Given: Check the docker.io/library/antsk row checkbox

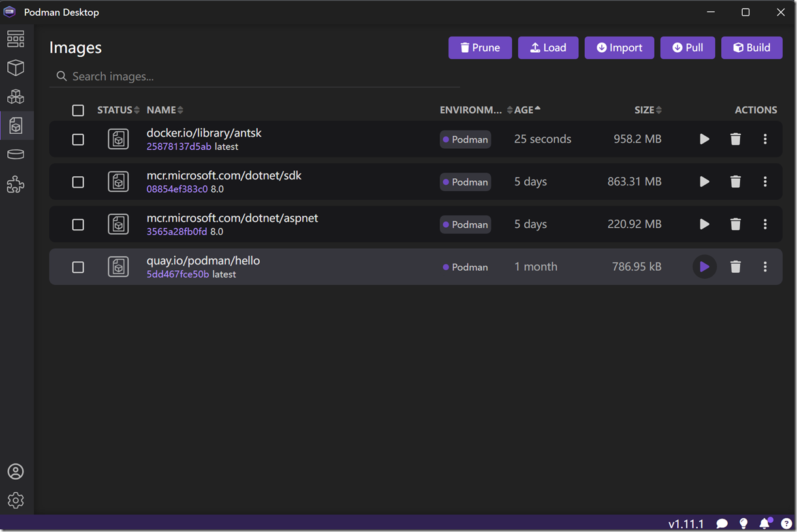Looking at the screenshot, I should (x=78, y=139).
